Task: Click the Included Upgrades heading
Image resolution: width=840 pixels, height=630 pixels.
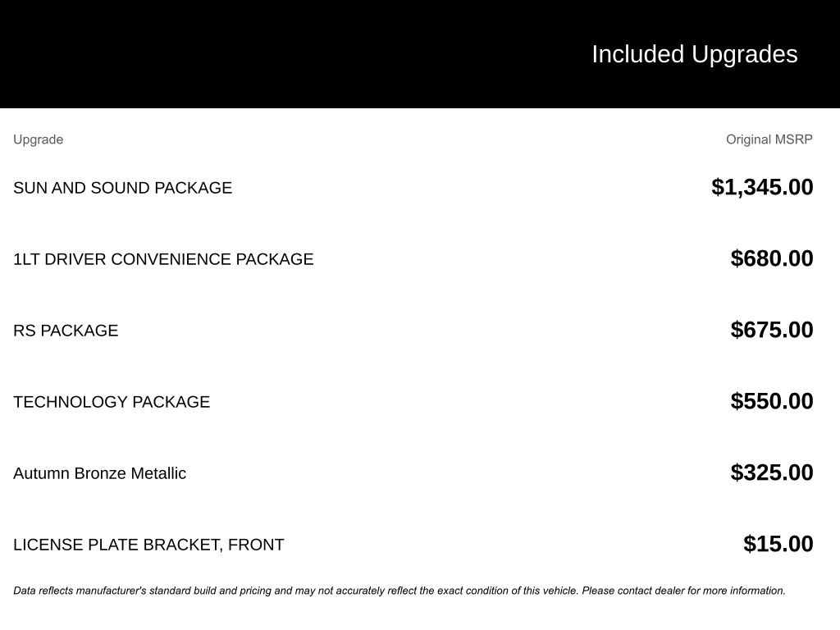Action: point(694,54)
